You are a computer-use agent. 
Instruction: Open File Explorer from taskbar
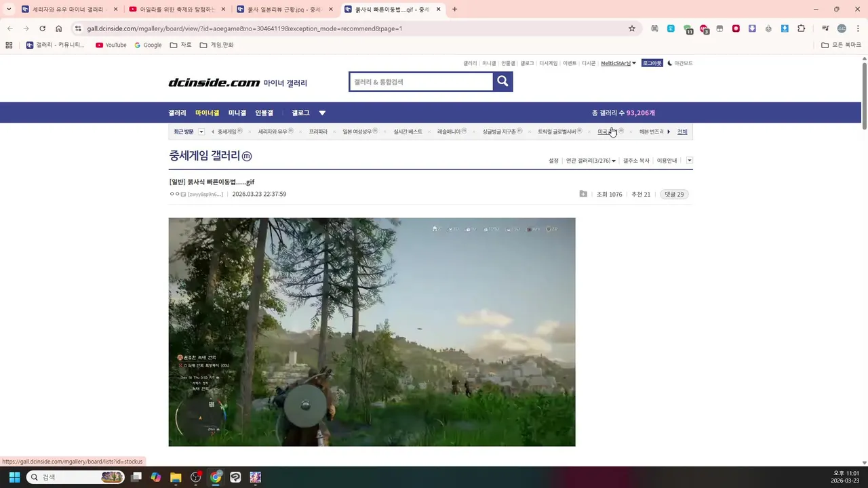click(176, 477)
